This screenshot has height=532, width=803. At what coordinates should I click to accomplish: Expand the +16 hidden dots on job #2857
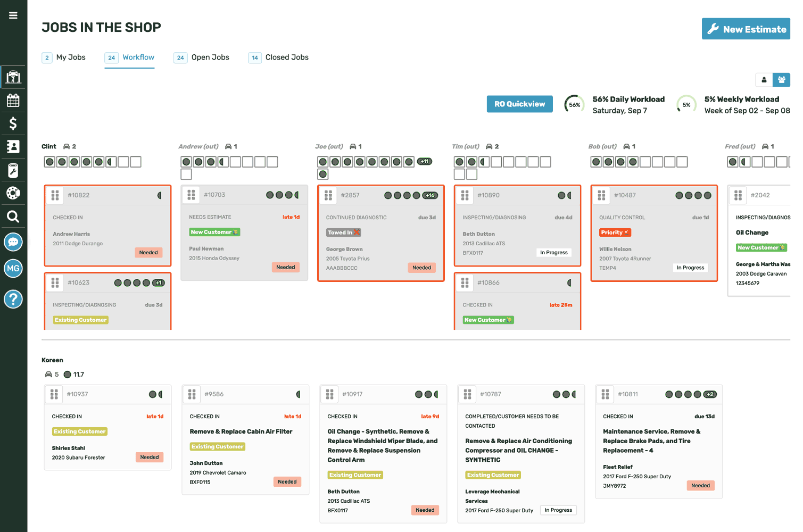pyautogui.click(x=430, y=195)
